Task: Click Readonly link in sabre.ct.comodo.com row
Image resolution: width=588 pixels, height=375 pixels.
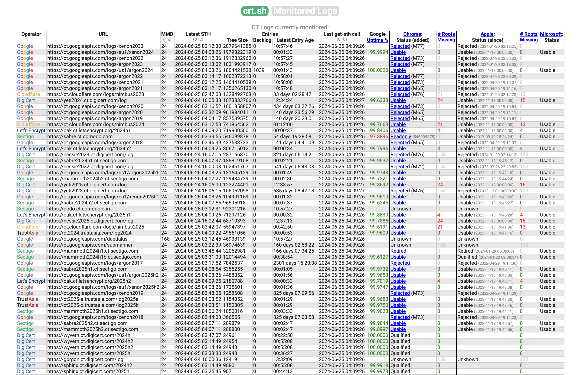Action: pos(401,137)
